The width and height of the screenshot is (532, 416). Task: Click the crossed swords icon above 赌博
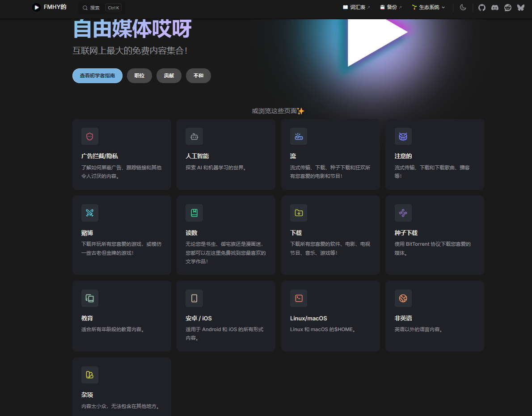89,213
